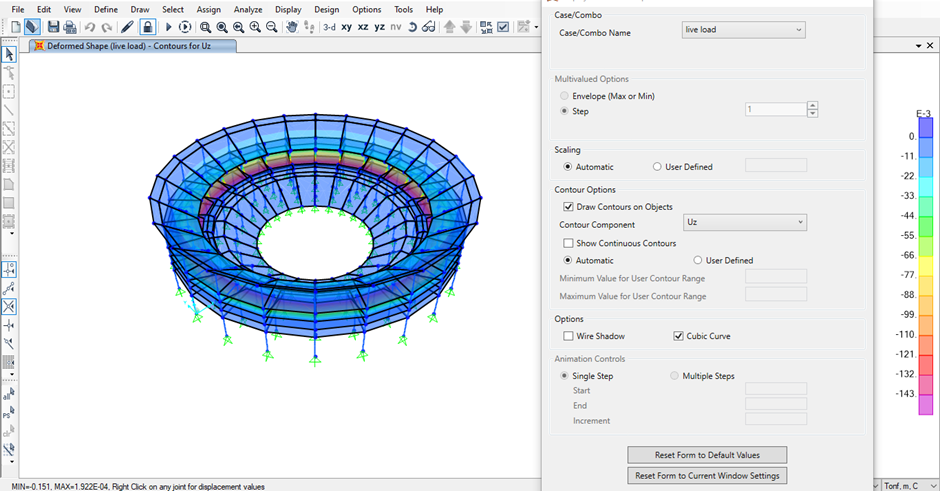
Task: Select the Quick Draw Braces tool
Action: point(9,147)
